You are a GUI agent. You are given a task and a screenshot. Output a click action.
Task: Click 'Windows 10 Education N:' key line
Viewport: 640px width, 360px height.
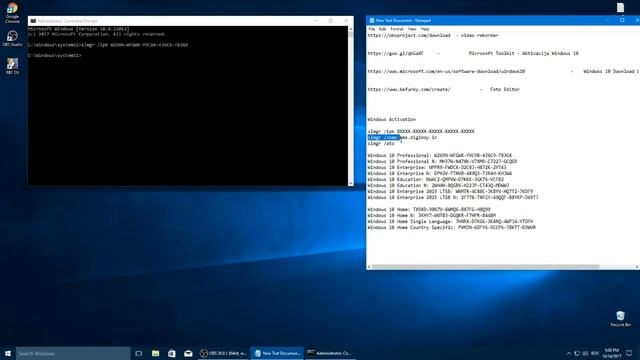tap(438, 185)
